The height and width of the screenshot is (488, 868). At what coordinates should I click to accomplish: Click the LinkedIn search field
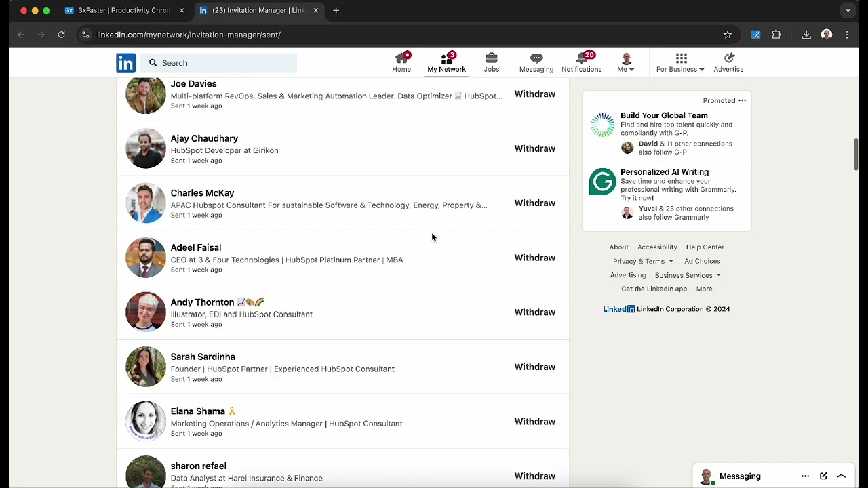click(x=219, y=63)
